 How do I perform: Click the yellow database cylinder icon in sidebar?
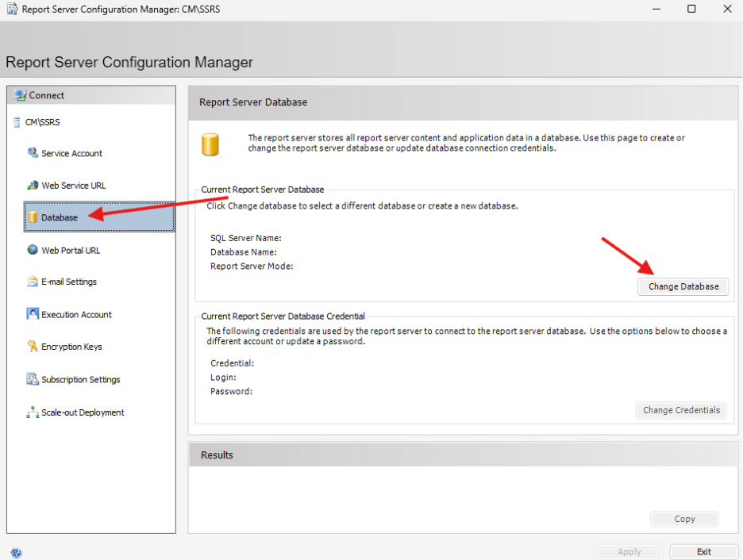(x=33, y=217)
